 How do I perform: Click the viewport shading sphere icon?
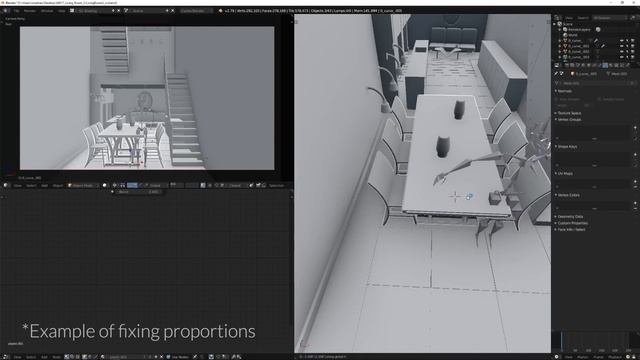104,185
